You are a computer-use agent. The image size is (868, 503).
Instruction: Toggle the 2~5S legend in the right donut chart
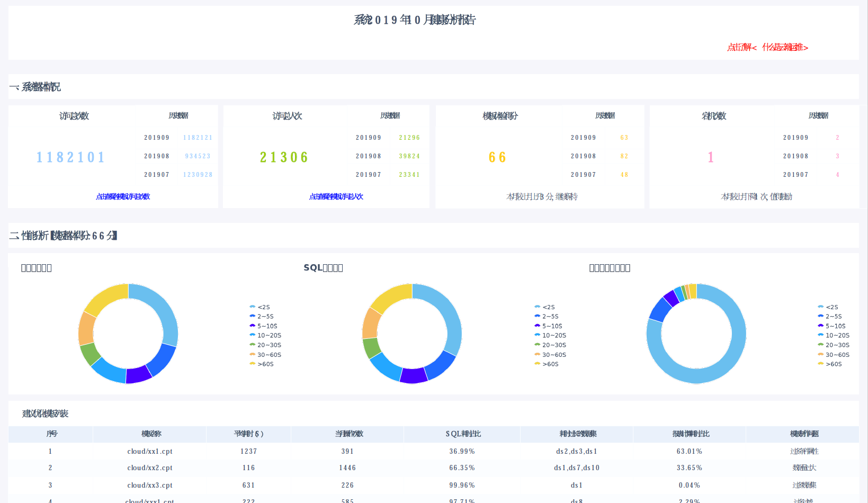[x=830, y=317]
